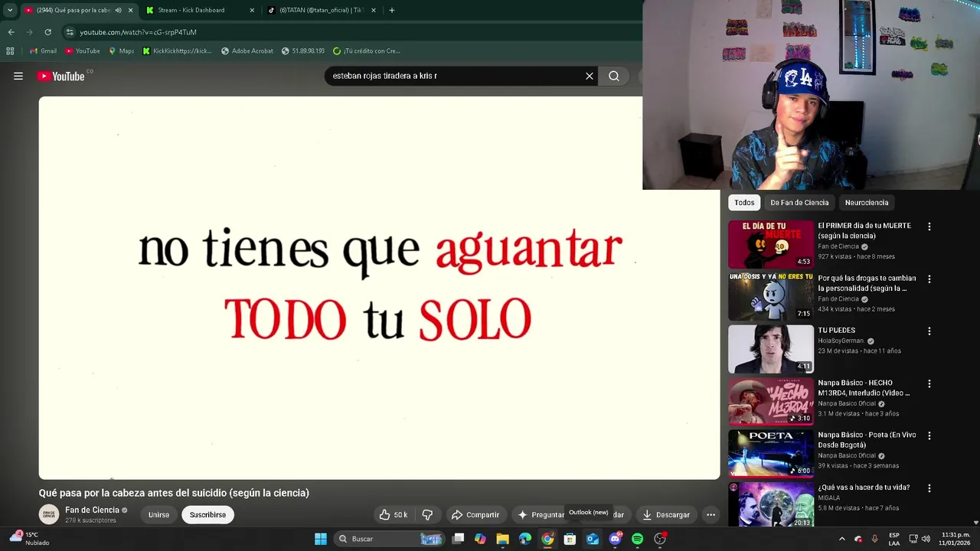Open Nanpa Básico Poeta video thumbnail
The width and height of the screenshot is (980, 551).
[x=771, y=453]
